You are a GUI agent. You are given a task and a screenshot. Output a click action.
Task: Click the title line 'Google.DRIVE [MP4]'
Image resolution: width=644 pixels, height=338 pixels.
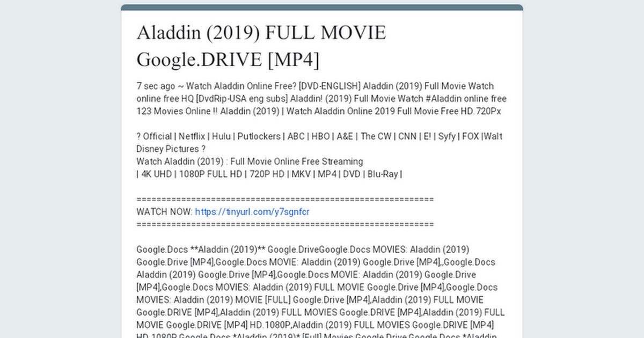228,59
